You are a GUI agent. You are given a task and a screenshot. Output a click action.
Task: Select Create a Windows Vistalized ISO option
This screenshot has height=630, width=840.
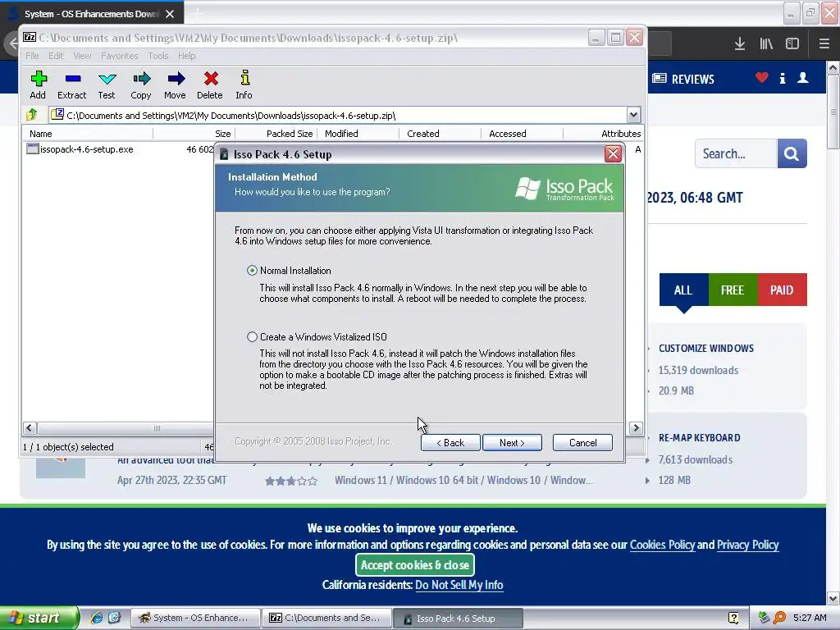252,337
